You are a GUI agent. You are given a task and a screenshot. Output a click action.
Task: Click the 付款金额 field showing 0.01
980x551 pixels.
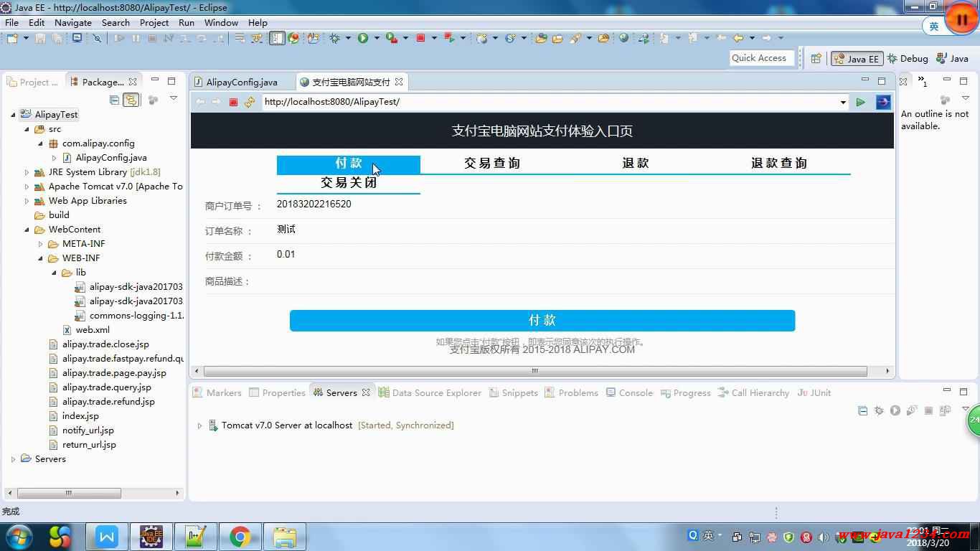click(x=585, y=255)
